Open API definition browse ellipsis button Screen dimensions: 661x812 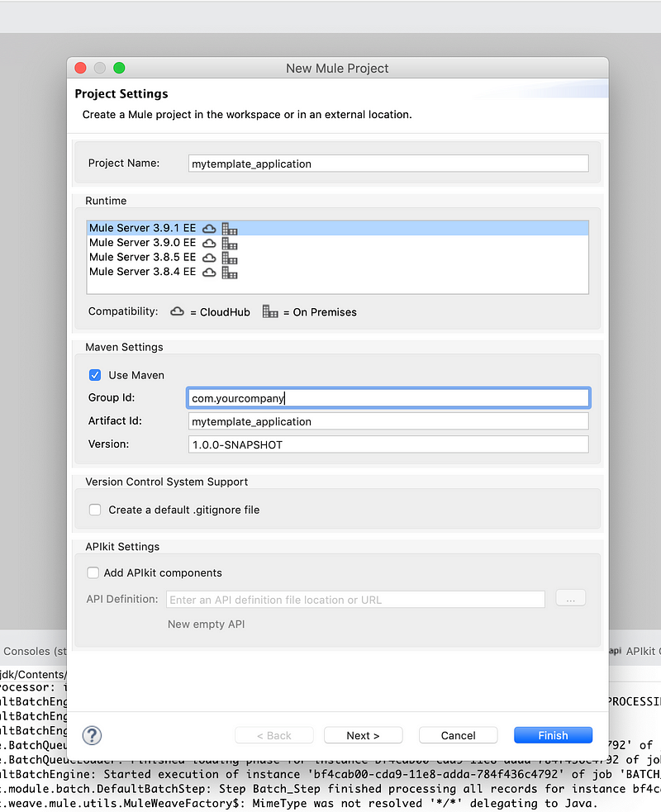(x=570, y=598)
